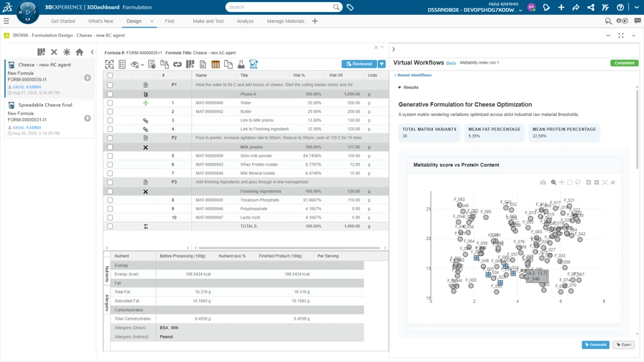
Task: Click the chart camera snapshot icon
Action: 543,182
